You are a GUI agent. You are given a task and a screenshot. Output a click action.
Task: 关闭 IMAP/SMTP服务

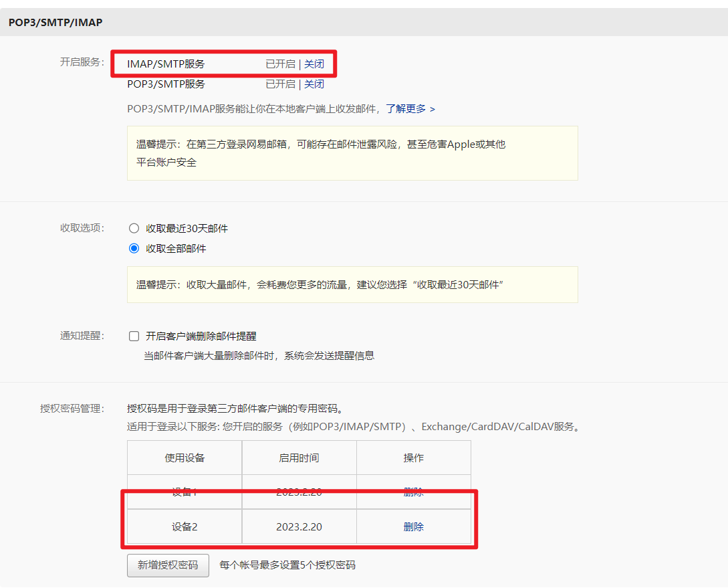[x=314, y=64]
